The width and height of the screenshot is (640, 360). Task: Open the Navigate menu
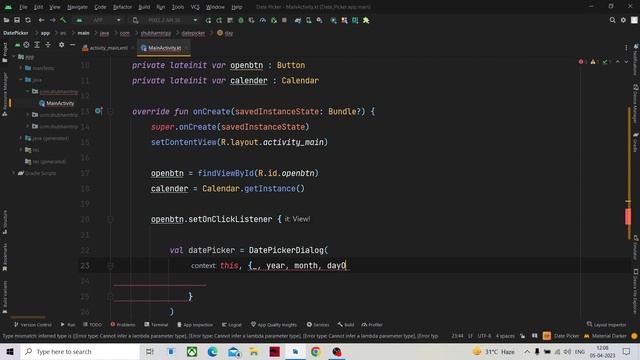(77, 7)
